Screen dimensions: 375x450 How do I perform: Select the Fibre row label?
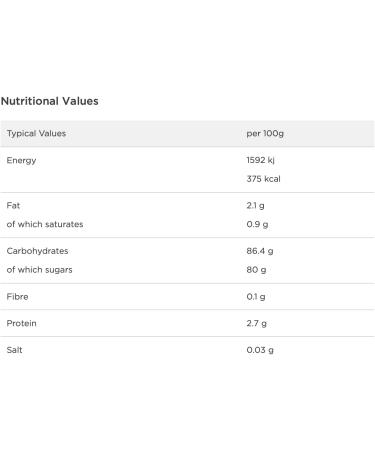(17, 296)
